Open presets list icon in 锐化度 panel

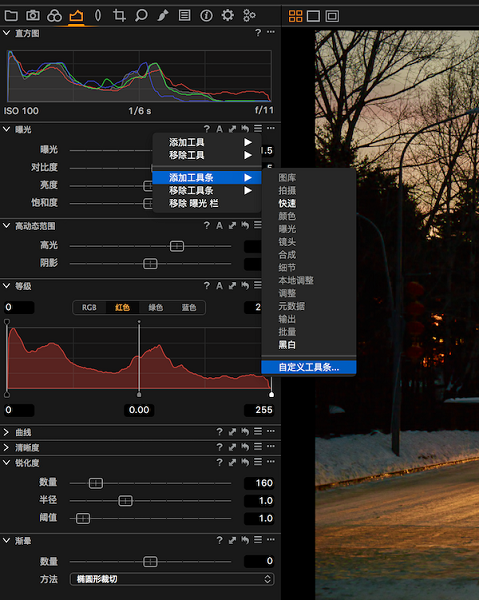coord(258,462)
